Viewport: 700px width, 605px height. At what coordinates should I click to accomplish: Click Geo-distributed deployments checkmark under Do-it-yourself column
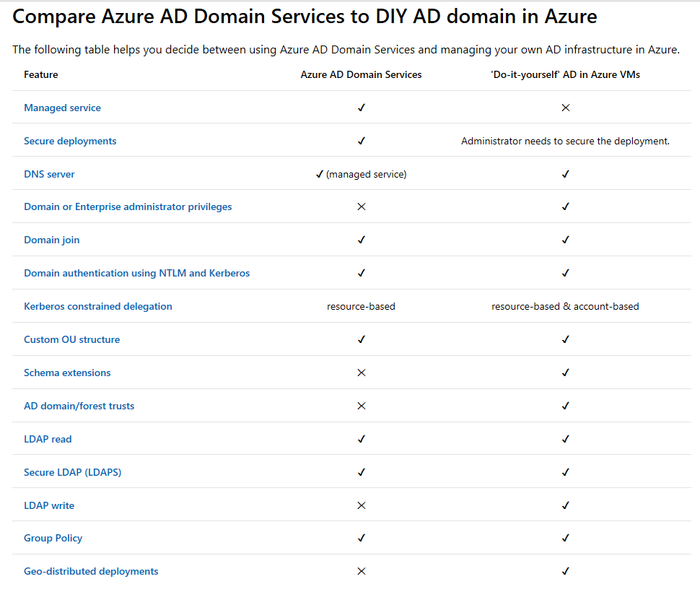[x=566, y=571]
